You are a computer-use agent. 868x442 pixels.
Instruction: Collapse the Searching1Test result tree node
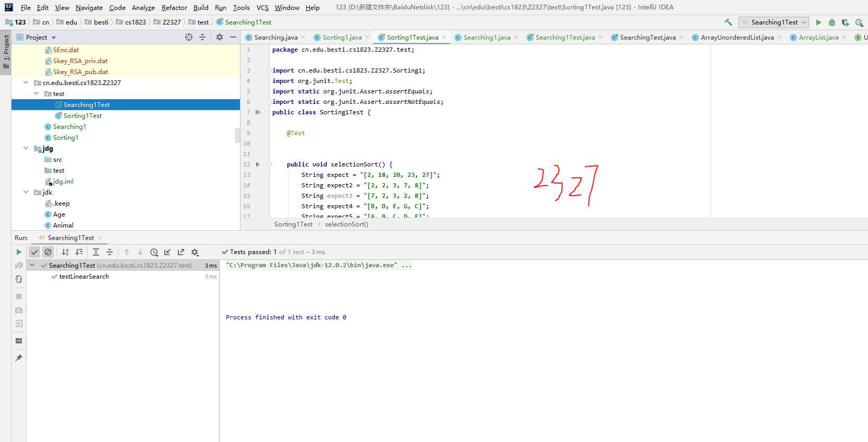[32, 266]
